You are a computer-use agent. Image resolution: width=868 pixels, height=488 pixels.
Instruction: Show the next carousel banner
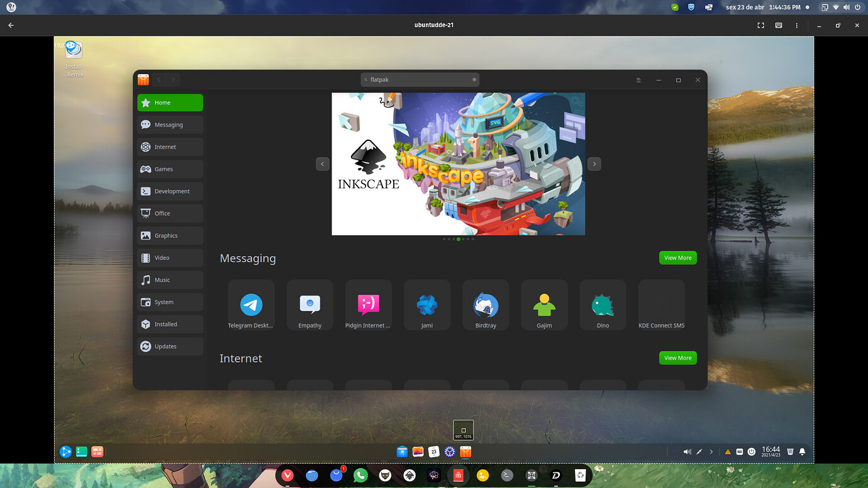594,164
